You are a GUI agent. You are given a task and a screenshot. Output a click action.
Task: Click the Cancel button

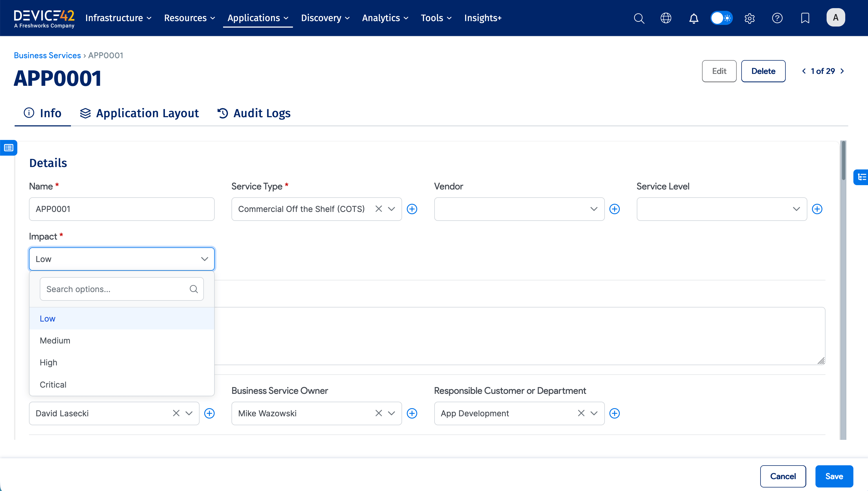tap(783, 476)
